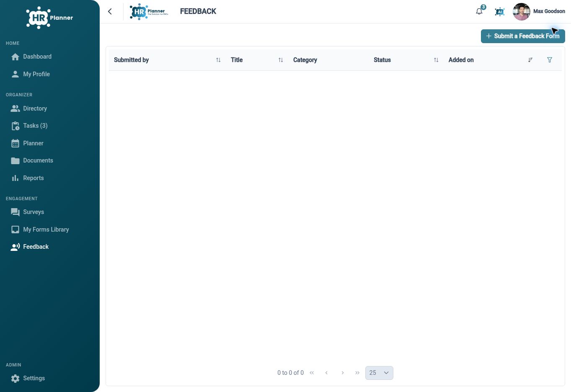Go to the first page
The height and width of the screenshot is (392, 571).
pyautogui.click(x=312, y=373)
